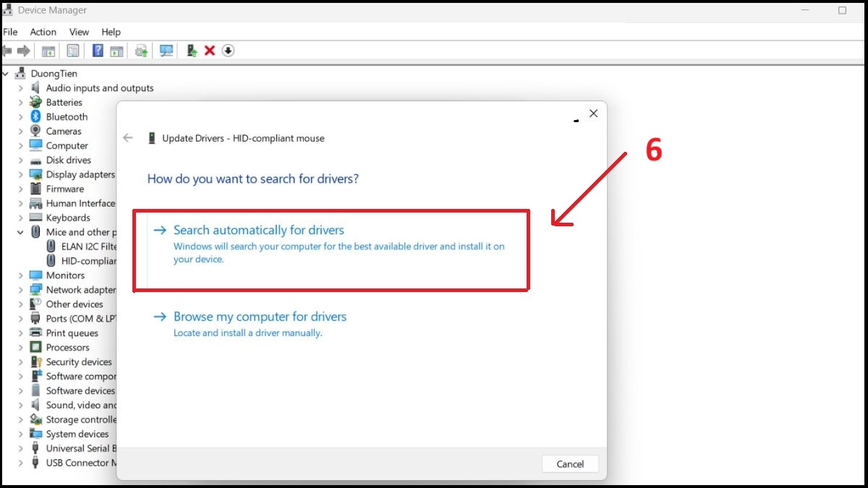Expand the Firmware category chevron
Viewport: 868px width, 488px height.
[20, 189]
